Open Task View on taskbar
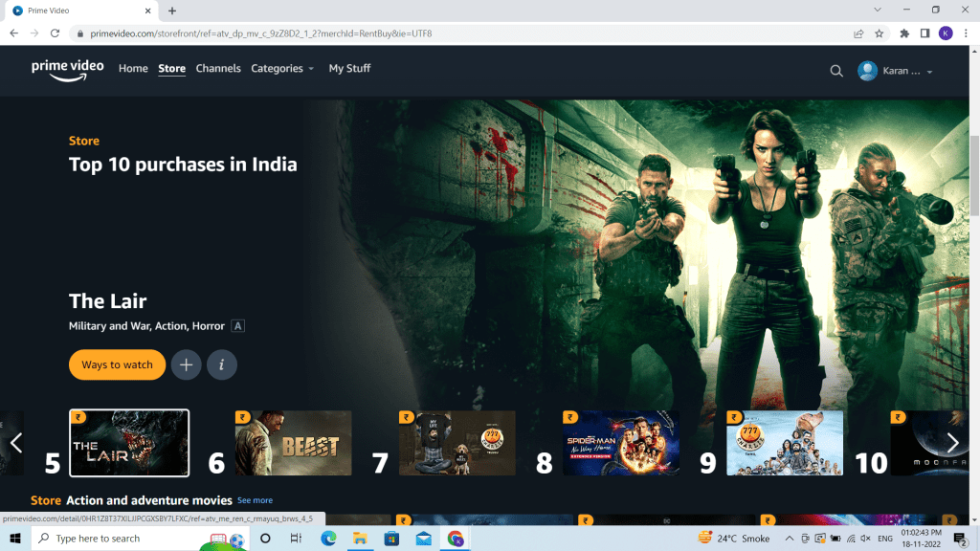Viewport: 980px width, 551px height. pos(297,538)
